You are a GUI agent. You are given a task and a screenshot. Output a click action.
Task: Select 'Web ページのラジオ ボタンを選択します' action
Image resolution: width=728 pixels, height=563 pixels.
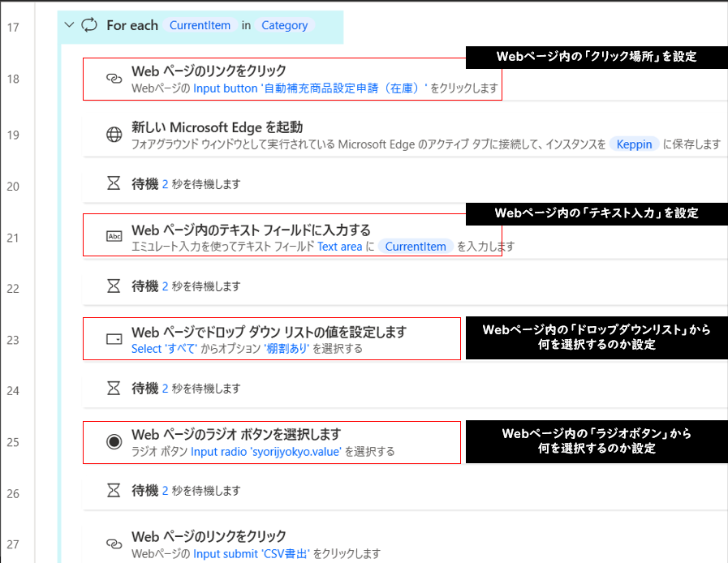point(236,435)
